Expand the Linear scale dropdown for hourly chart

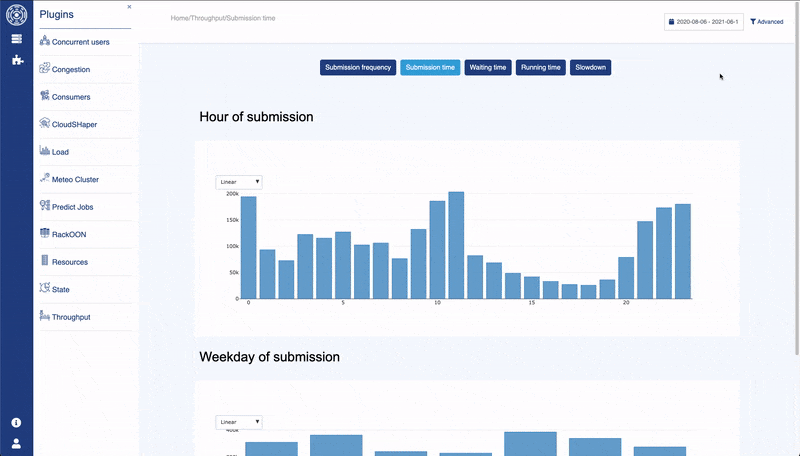(x=239, y=182)
